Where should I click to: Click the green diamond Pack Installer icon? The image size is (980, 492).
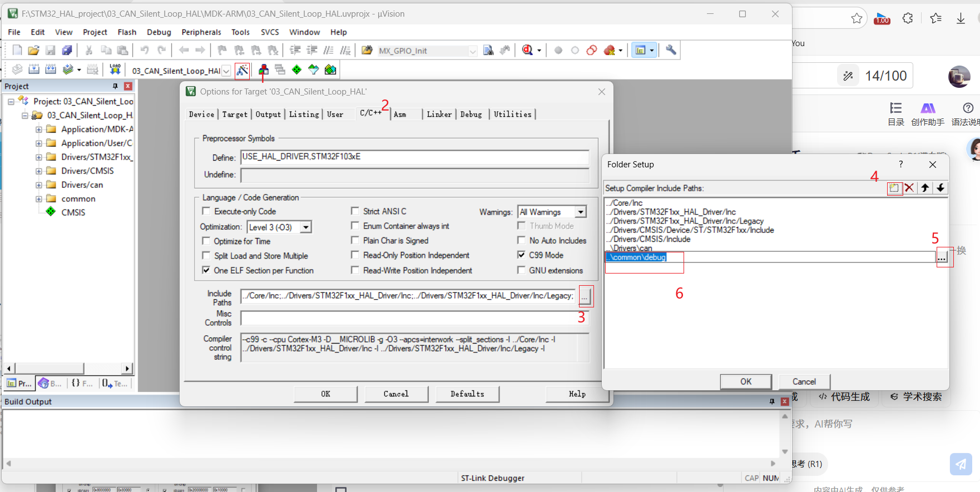[x=297, y=70]
